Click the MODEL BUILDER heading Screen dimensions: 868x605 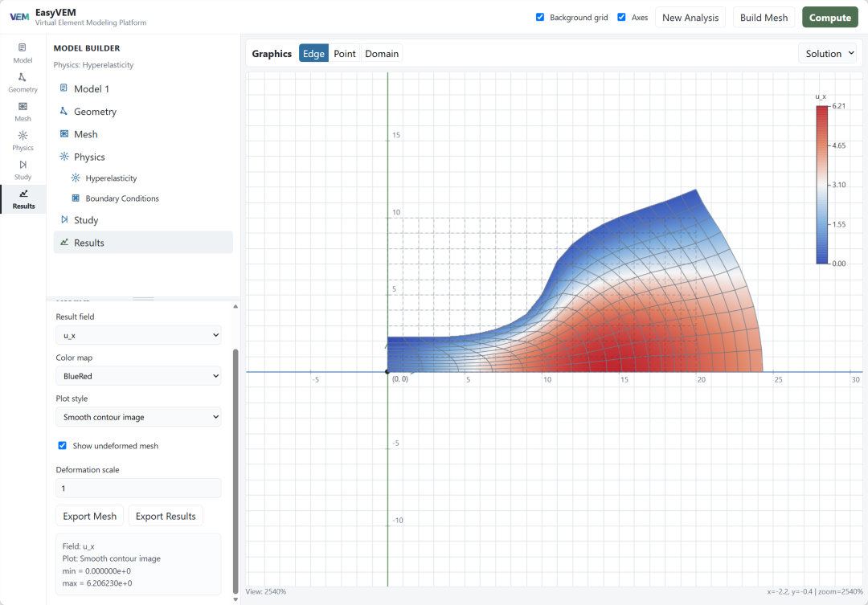(x=87, y=48)
